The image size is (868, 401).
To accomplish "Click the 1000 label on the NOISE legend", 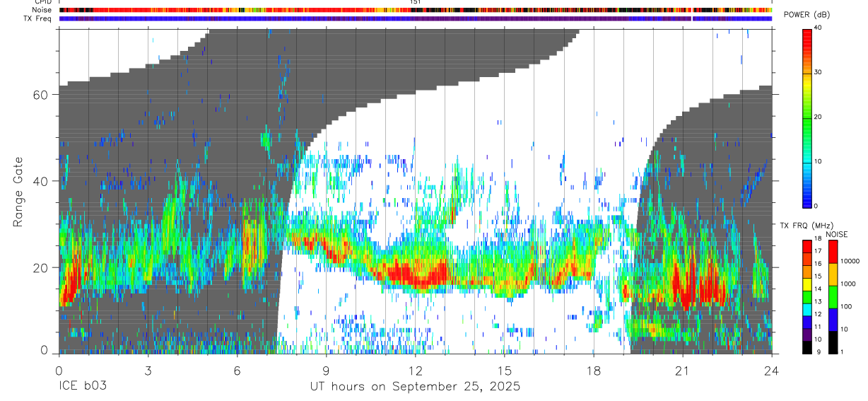I will (x=848, y=284).
